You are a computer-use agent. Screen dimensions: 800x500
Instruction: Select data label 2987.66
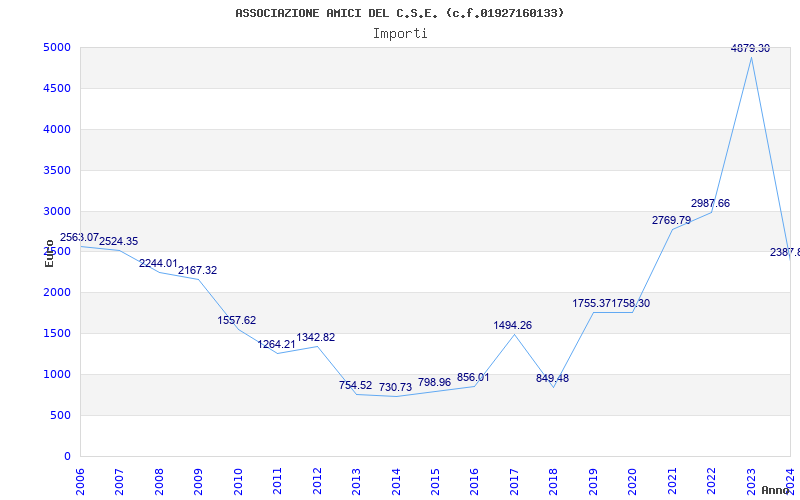point(711,204)
